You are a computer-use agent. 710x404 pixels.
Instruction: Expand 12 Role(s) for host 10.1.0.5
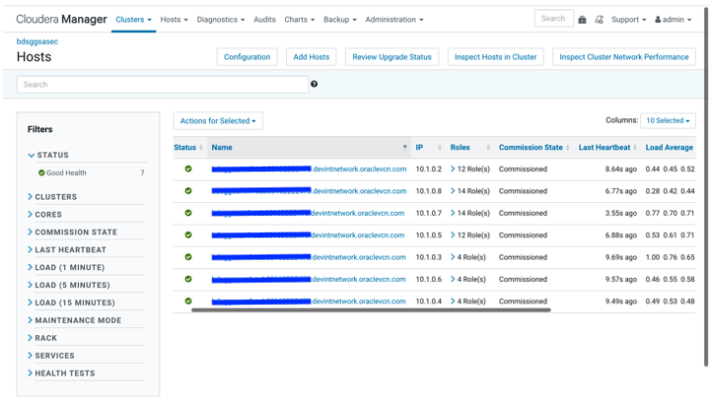(x=470, y=235)
